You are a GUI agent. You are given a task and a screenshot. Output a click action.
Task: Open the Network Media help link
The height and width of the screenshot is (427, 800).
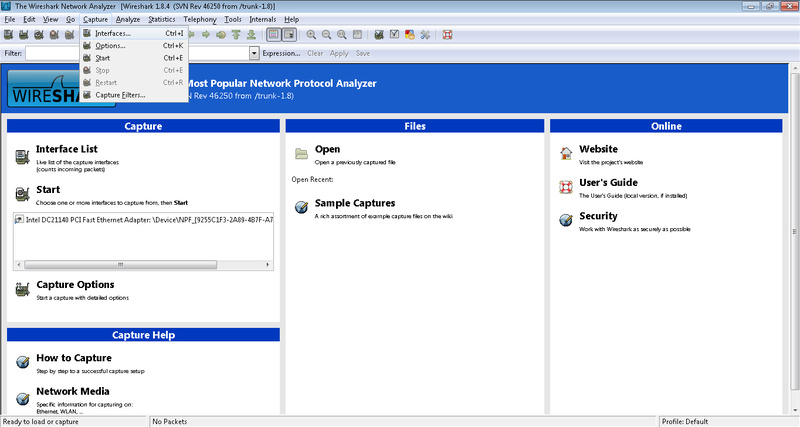[72, 391]
